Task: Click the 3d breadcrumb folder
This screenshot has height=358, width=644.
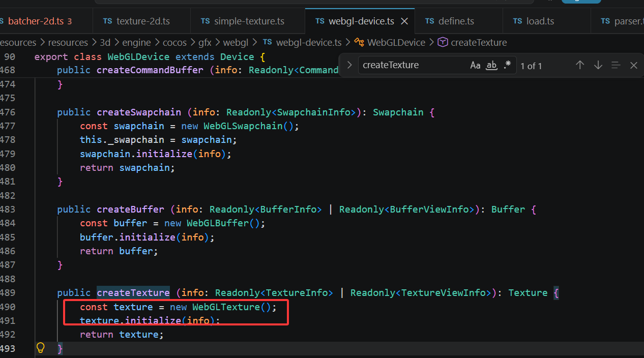Action: (105, 43)
